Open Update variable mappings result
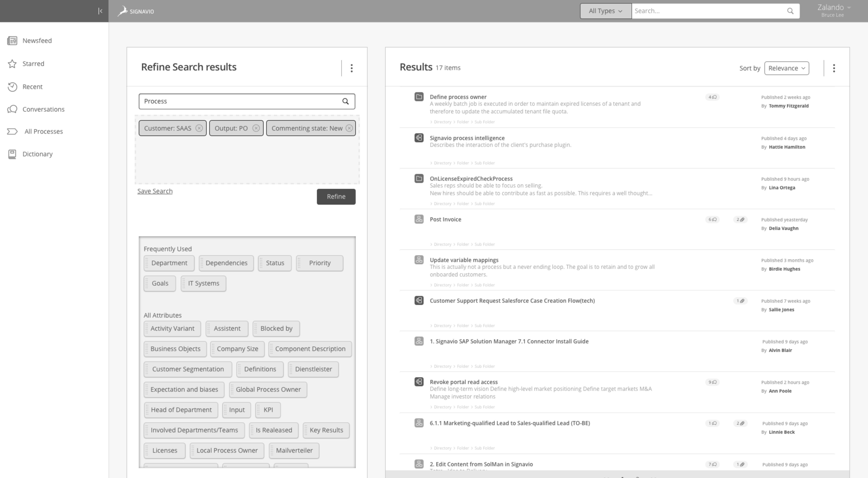 tap(464, 260)
